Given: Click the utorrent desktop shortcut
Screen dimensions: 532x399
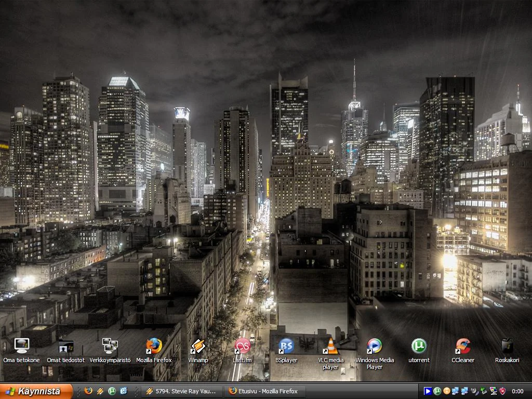Looking at the screenshot, I should click(419, 346).
